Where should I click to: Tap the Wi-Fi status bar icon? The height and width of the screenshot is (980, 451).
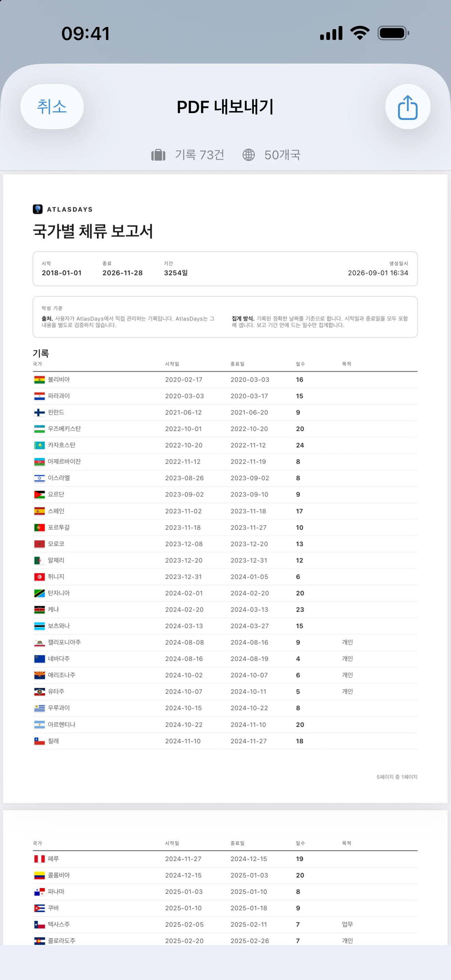pos(360,33)
